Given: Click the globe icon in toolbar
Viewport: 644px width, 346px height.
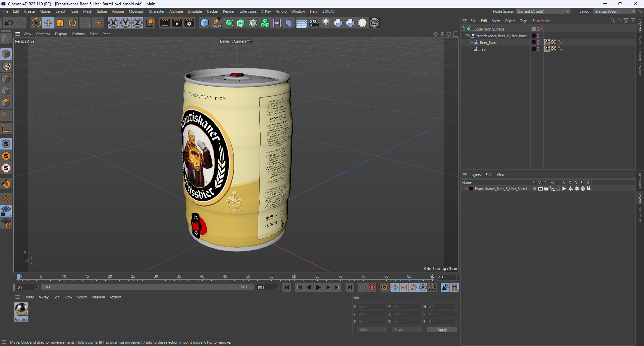Looking at the screenshot, I should 374,23.
